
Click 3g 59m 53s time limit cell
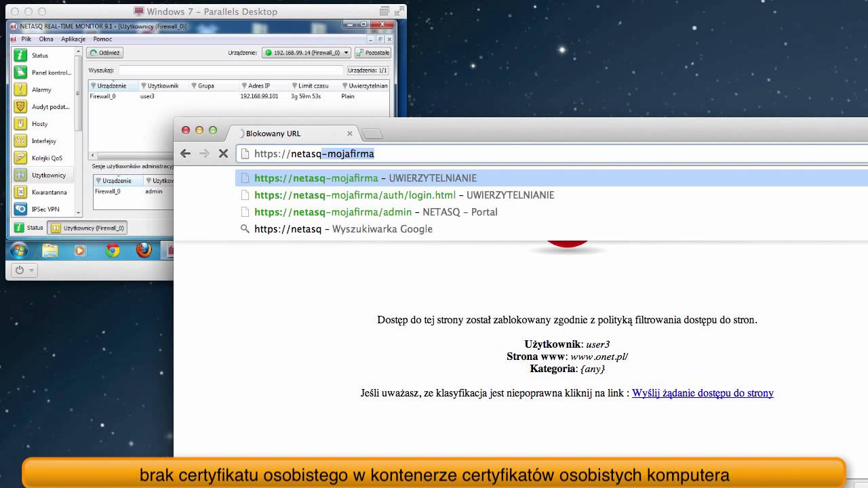click(306, 96)
